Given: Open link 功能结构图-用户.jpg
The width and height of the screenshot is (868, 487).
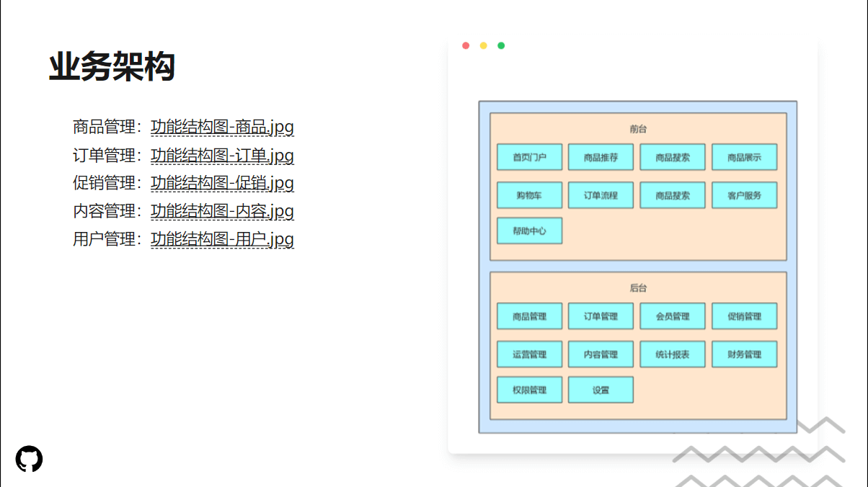Looking at the screenshot, I should 222,239.
